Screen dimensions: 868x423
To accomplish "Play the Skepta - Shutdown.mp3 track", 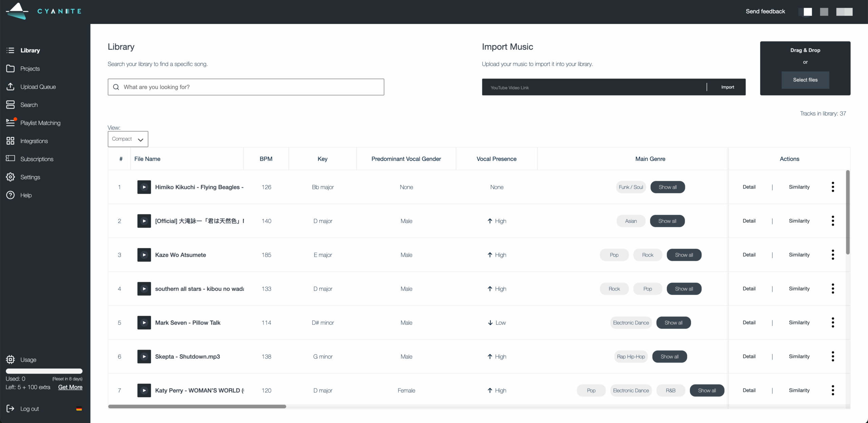I will tap(144, 357).
